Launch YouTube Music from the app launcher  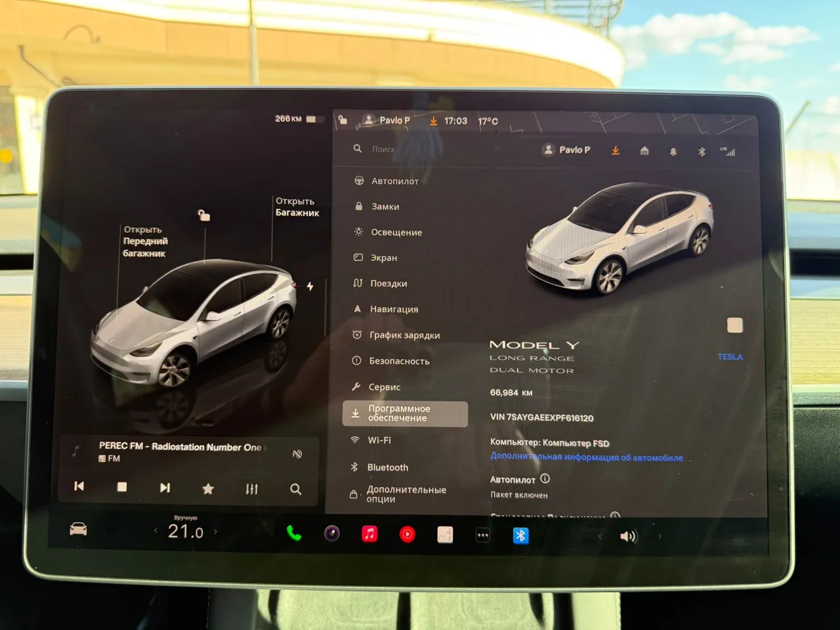click(407, 535)
